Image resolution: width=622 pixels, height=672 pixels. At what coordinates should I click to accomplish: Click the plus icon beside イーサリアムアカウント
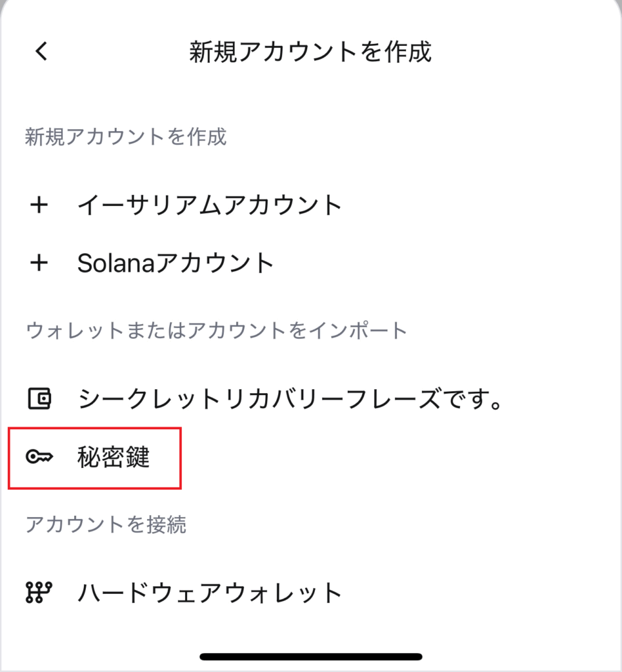[x=39, y=205]
